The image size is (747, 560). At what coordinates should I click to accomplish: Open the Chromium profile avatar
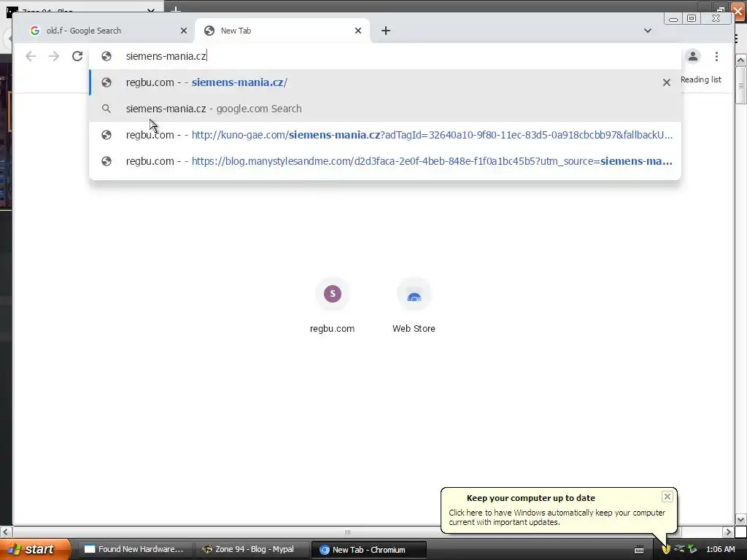(x=693, y=56)
